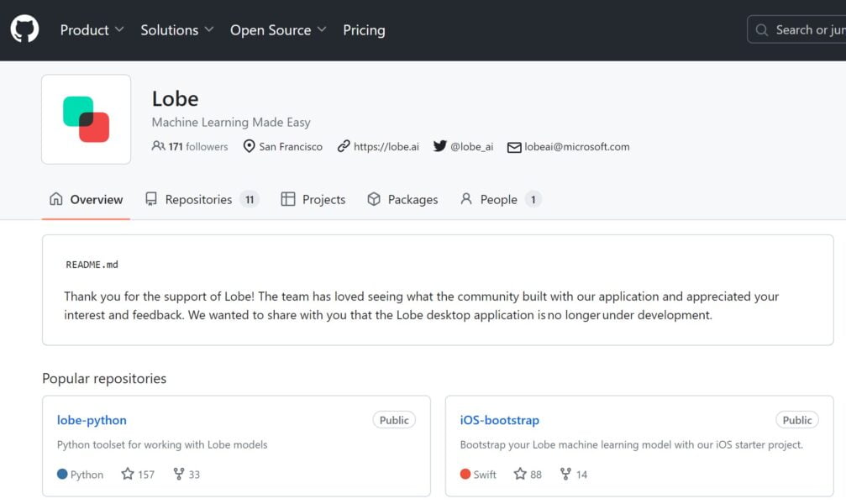
Task: Click the Popular repositories heading
Action: (104, 378)
